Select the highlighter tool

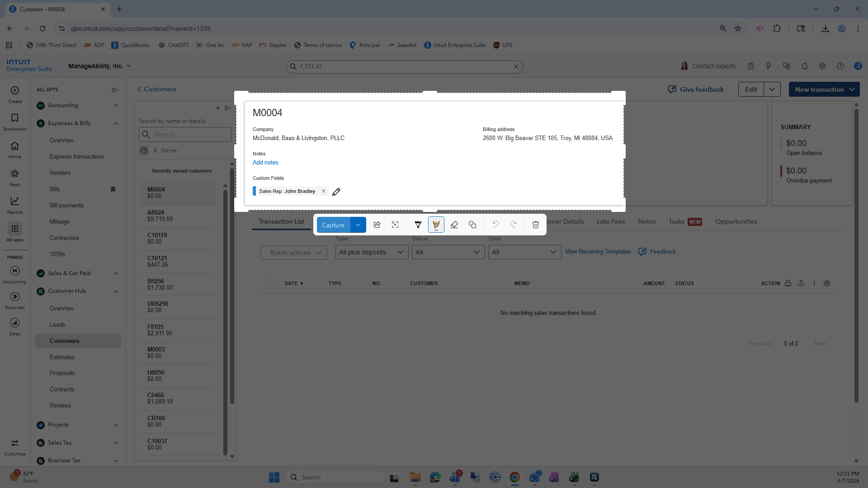tap(436, 225)
